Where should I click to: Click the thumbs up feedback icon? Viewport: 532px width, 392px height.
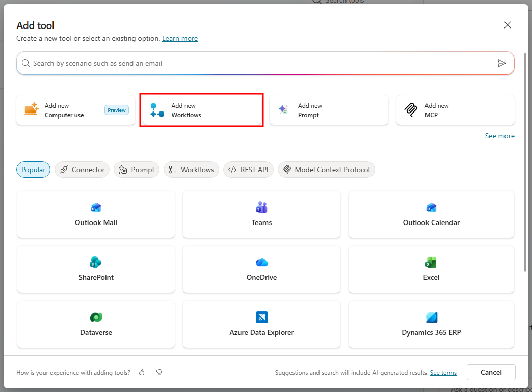tap(142, 372)
